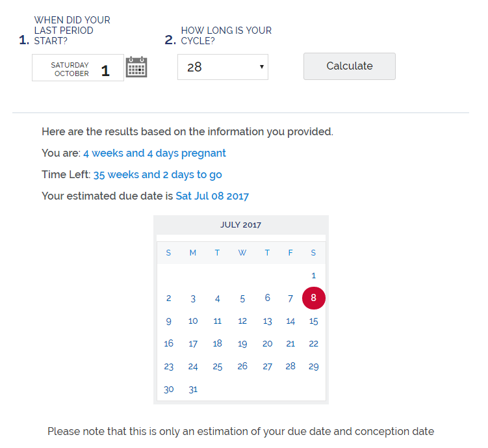
Task: Select July 14 on the calendar
Action: tap(290, 321)
